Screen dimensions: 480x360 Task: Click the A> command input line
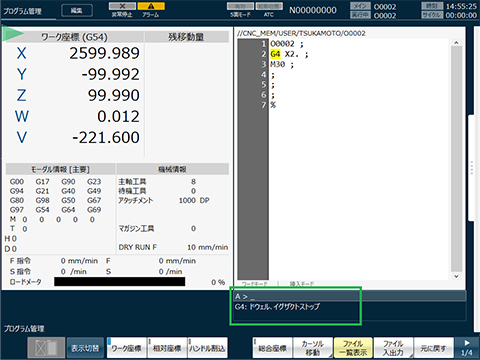click(x=349, y=296)
